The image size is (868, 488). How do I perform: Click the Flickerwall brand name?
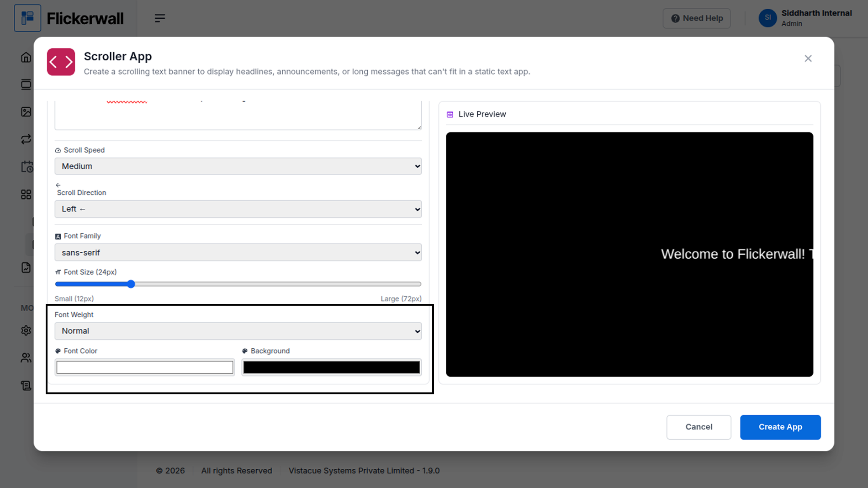85,18
